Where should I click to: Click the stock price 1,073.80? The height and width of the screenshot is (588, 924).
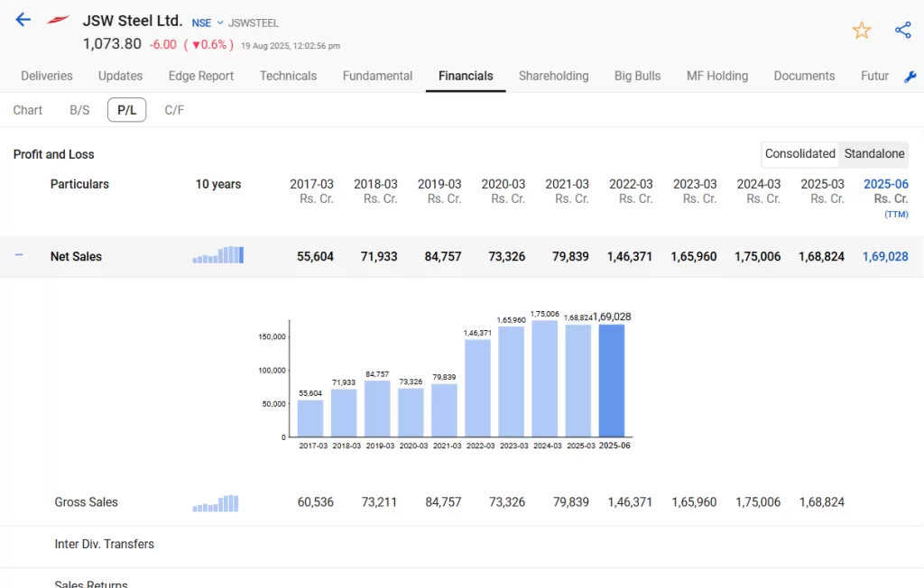pyautogui.click(x=112, y=44)
